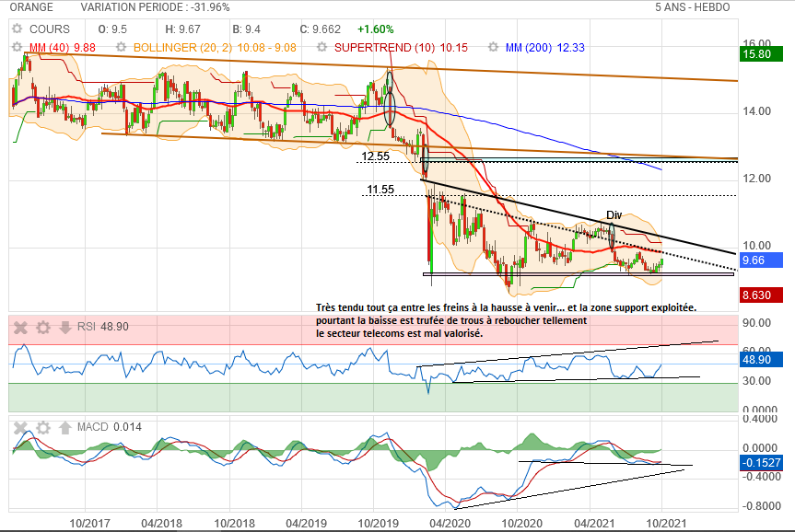Open settings gear for MM (200) indicator

(493, 47)
